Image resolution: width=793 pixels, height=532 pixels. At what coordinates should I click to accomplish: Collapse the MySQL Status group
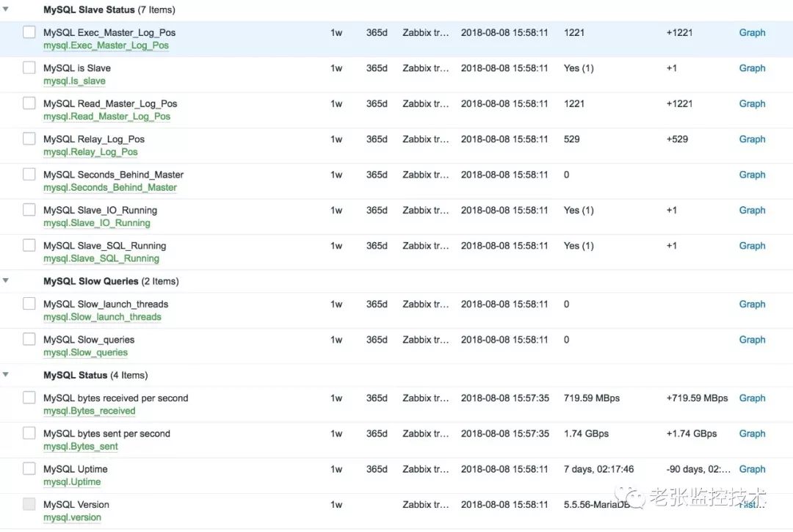point(6,375)
